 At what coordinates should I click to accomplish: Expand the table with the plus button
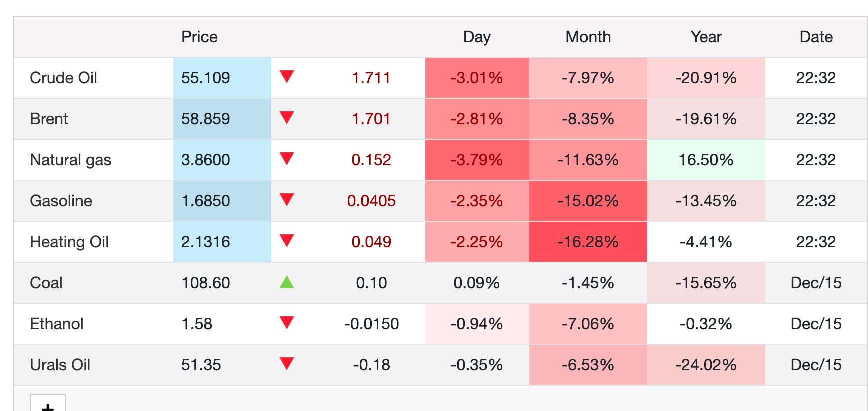pyautogui.click(x=48, y=405)
